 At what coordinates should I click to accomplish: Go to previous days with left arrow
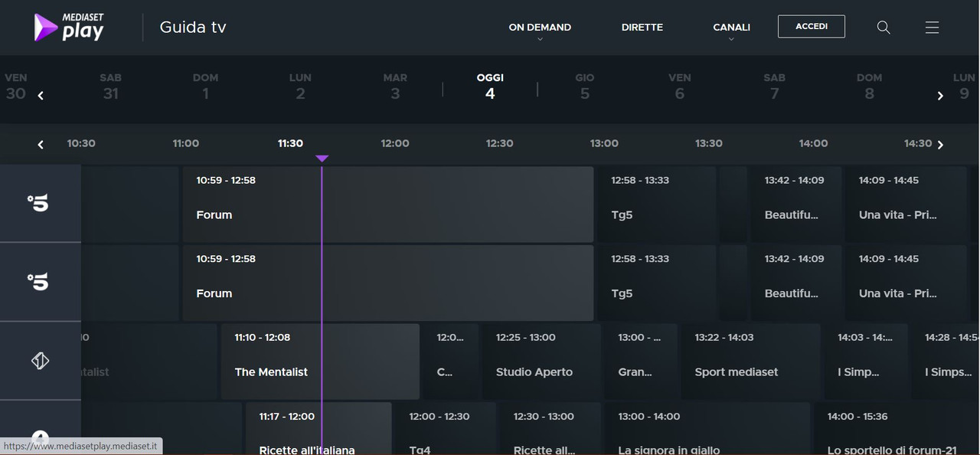tap(41, 96)
